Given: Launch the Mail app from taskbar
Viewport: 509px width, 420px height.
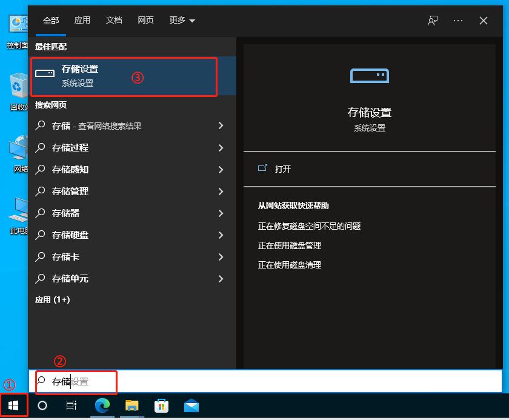Looking at the screenshot, I should [191, 405].
